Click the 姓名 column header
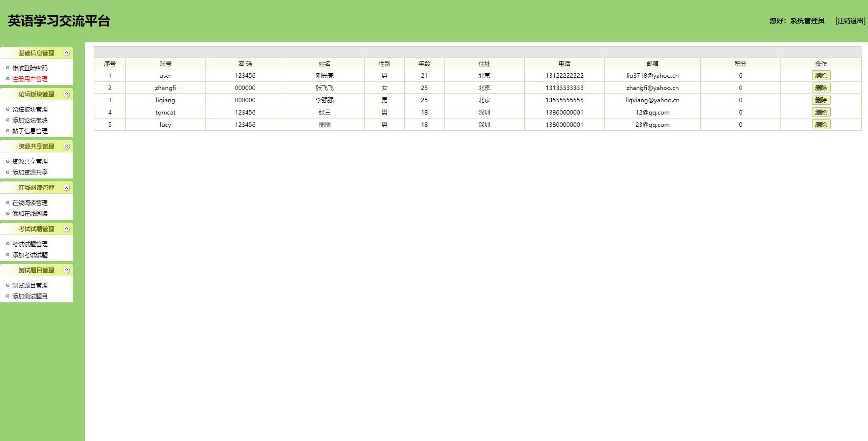868x441 pixels. click(325, 64)
